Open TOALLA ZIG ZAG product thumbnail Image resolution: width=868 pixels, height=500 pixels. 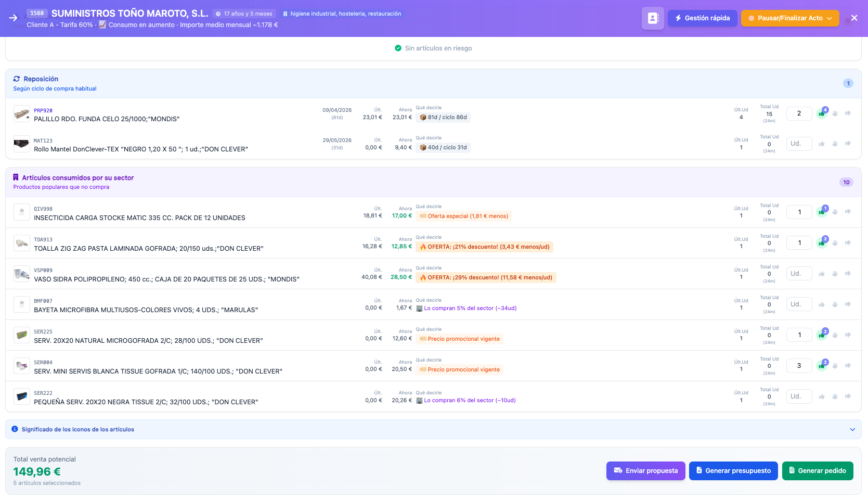[x=22, y=243]
